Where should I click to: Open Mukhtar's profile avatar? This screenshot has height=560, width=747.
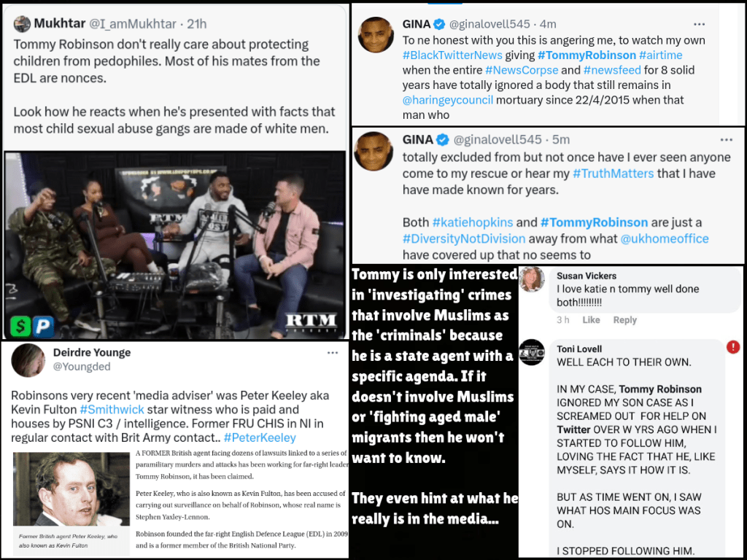(22, 23)
